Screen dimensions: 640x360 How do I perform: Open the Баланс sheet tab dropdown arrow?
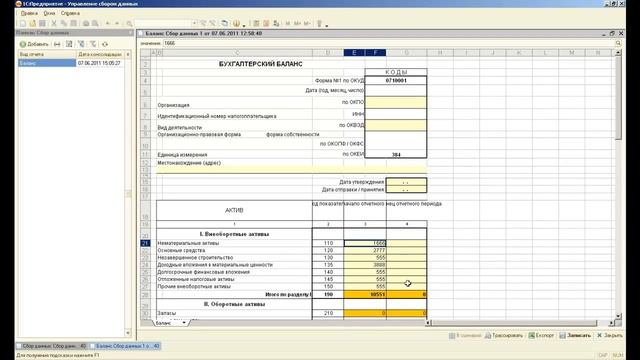pyautogui.click(x=184, y=323)
